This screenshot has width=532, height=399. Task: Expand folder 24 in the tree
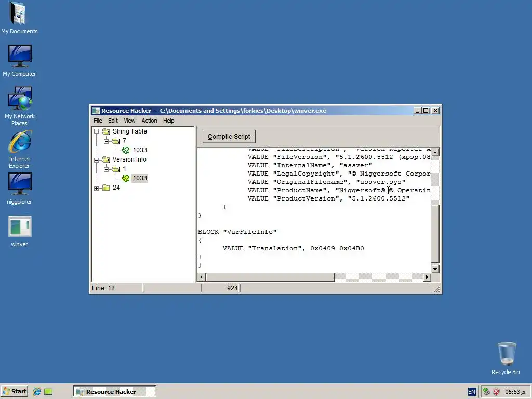(x=96, y=188)
